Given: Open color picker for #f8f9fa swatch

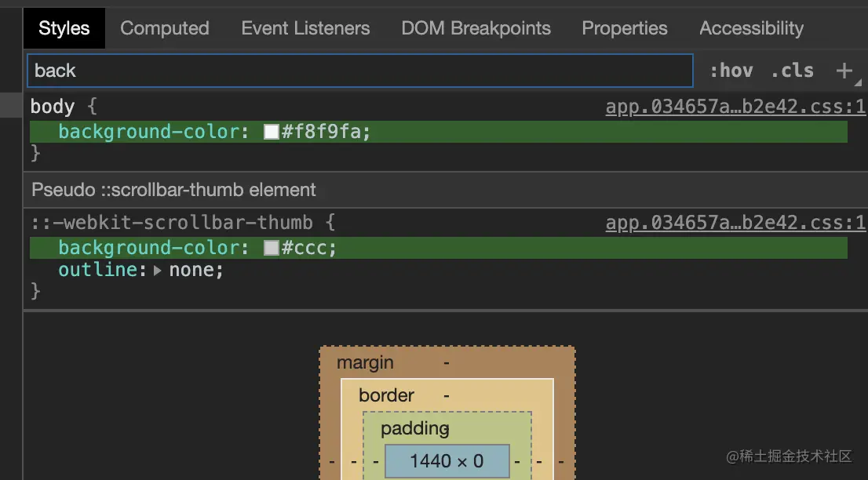Looking at the screenshot, I should (x=272, y=132).
